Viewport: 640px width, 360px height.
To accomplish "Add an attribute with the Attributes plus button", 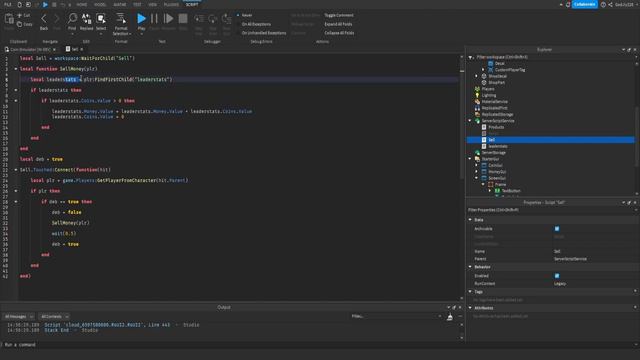I will 635,308.
